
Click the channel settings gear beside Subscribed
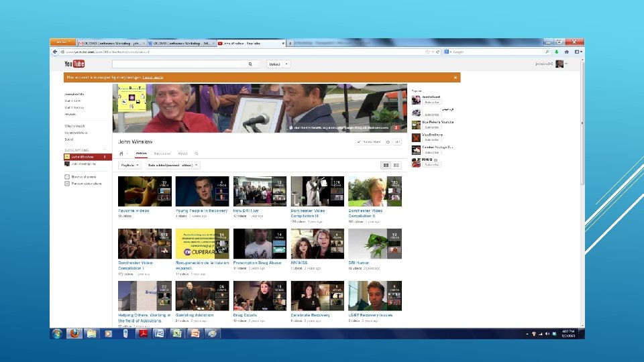pyautogui.click(x=388, y=141)
